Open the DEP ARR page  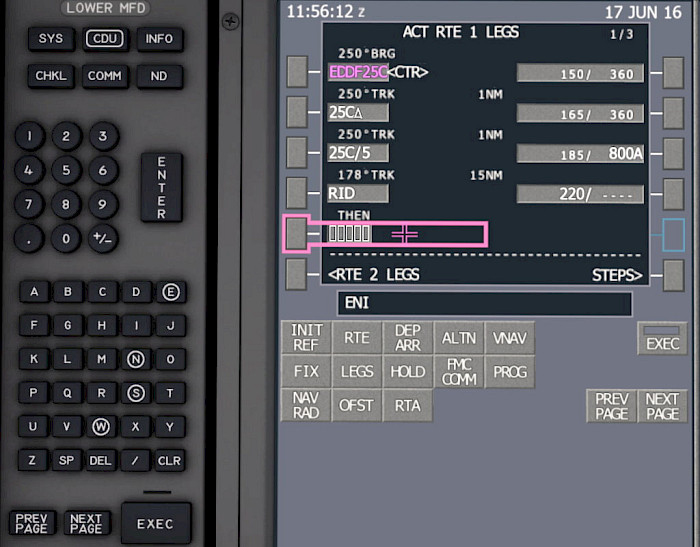pyautogui.click(x=408, y=338)
